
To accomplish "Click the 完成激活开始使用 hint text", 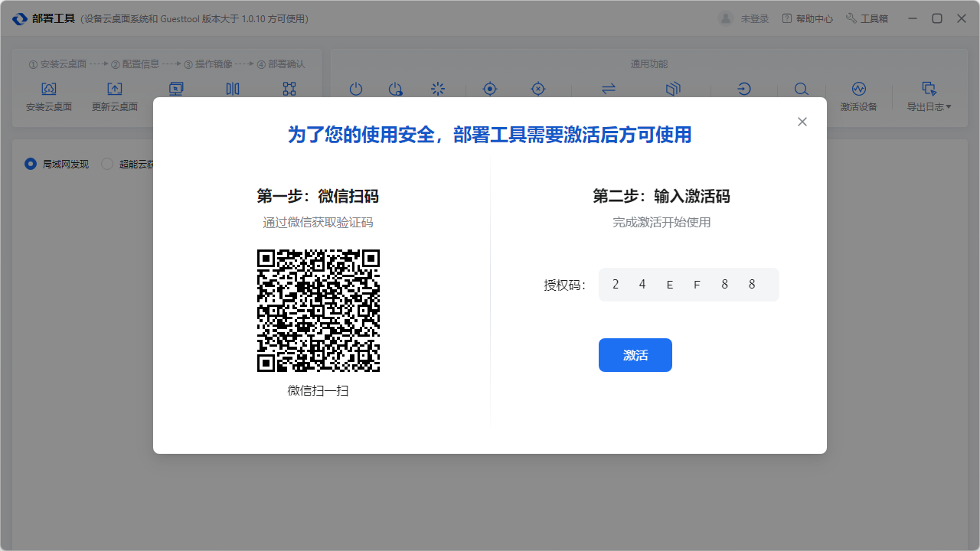I will click(661, 223).
